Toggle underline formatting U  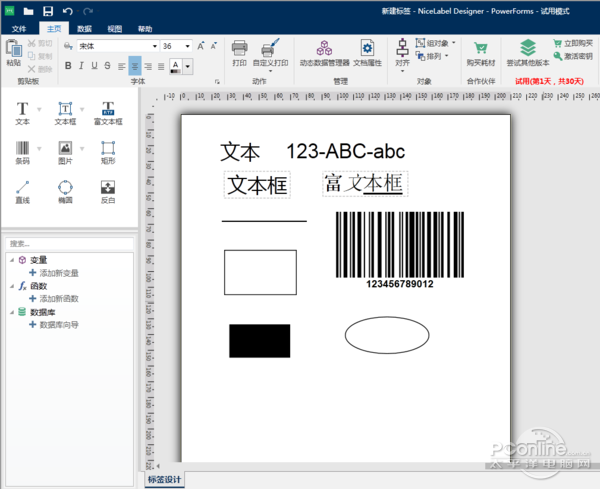coord(94,66)
